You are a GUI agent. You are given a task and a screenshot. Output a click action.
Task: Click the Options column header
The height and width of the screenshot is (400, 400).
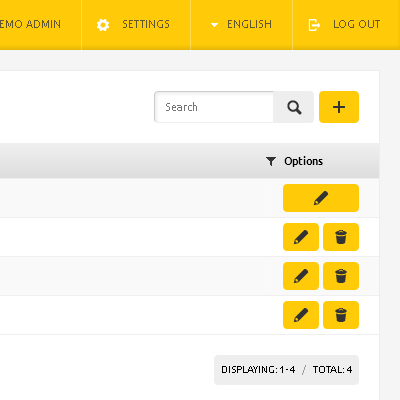click(303, 161)
